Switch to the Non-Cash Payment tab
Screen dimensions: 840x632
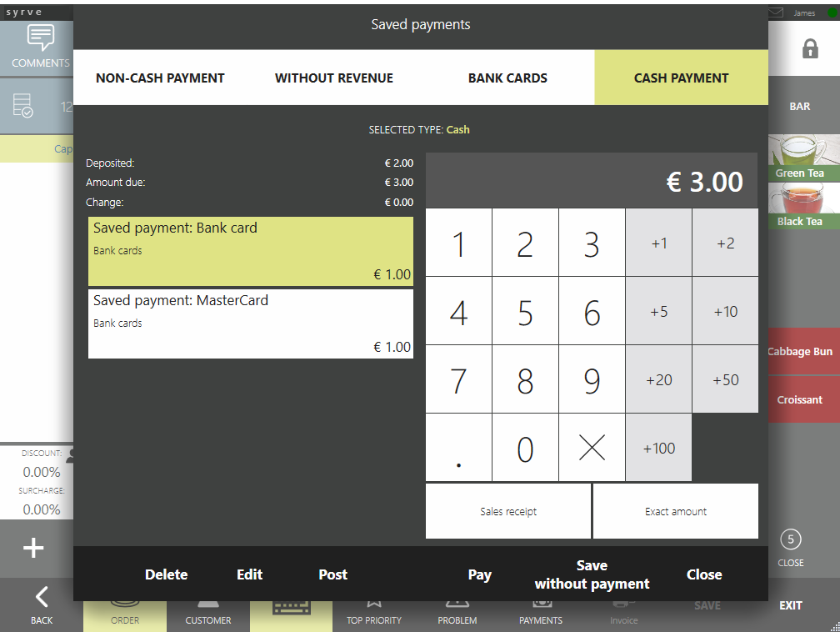coord(160,78)
